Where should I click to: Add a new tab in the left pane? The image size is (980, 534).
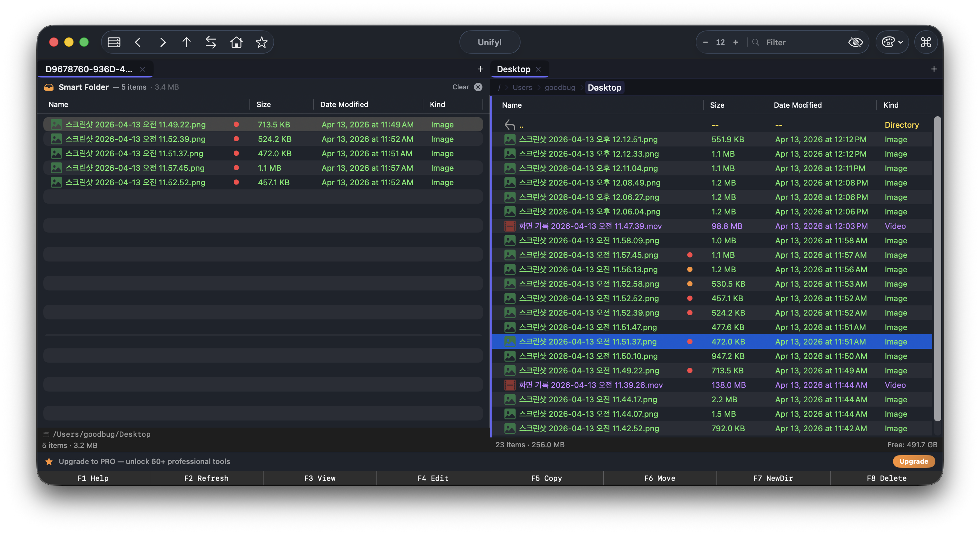click(480, 69)
